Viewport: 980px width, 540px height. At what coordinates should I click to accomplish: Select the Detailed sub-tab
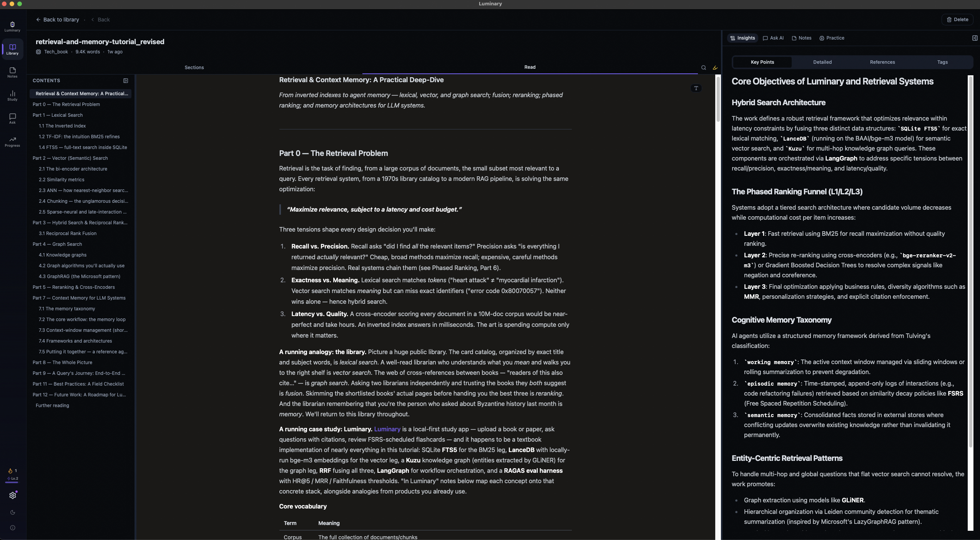pyautogui.click(x=822, y=62)
